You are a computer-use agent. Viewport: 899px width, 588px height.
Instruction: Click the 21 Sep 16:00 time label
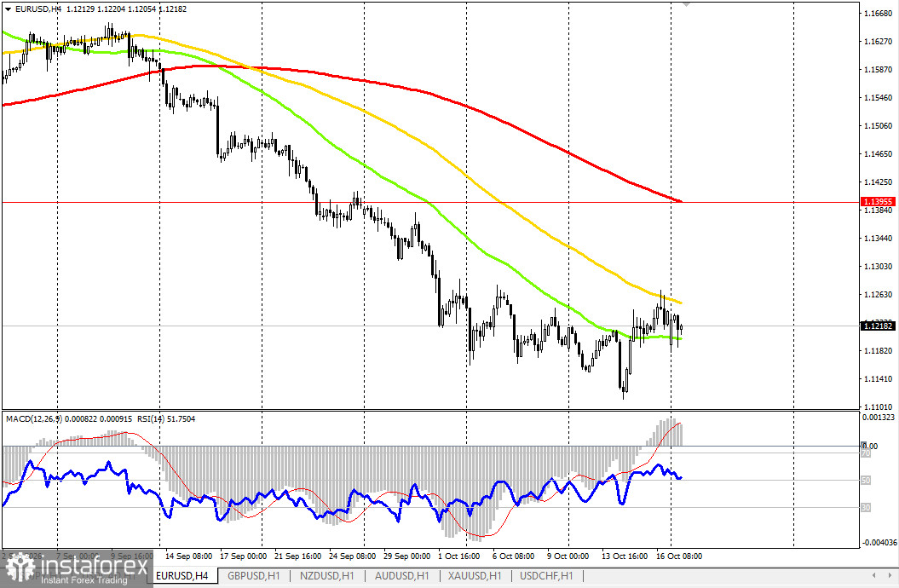[297, 556]
